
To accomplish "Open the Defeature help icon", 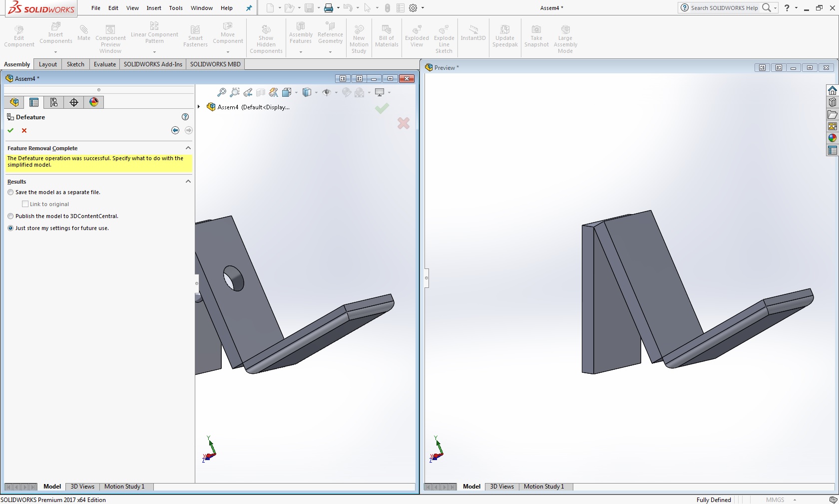I will (x=185, y=117).
